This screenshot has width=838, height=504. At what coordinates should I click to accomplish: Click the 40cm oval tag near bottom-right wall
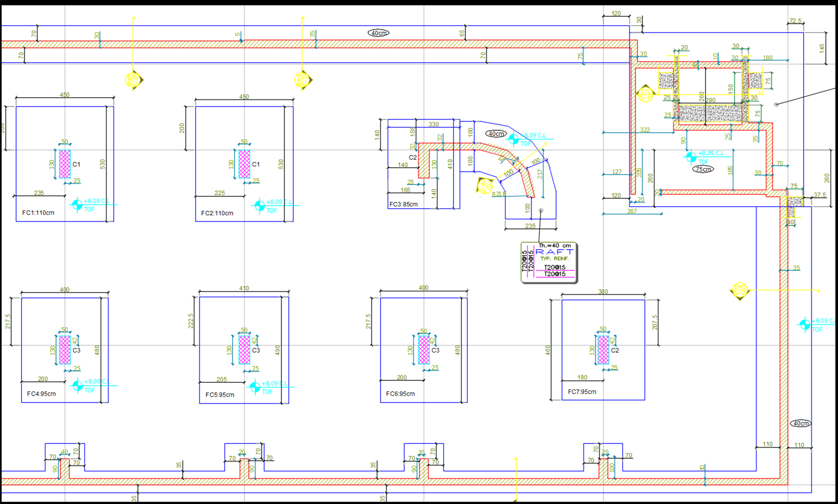(x=801, y=423)
